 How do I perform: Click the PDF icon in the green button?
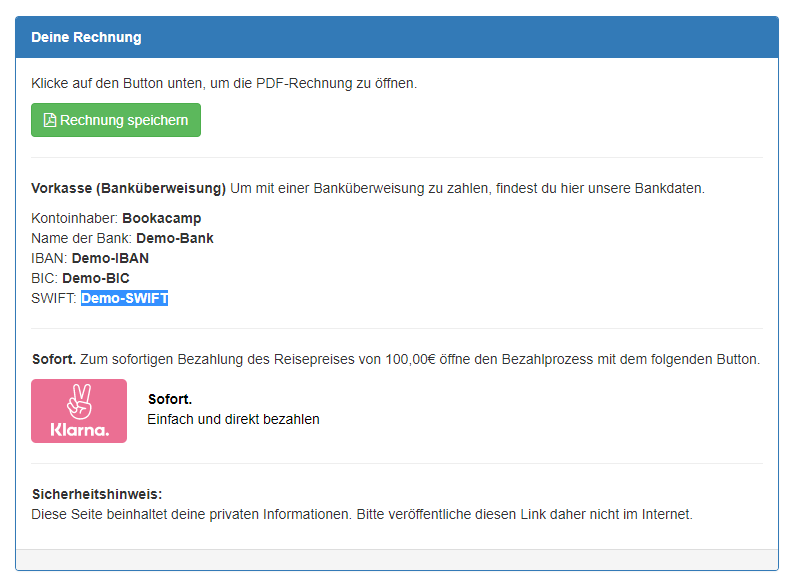[49, 120]
